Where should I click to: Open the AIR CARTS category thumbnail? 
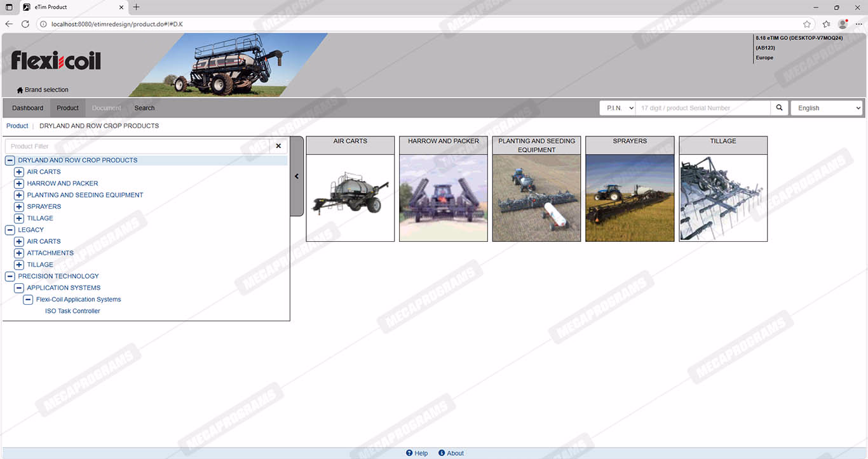point(350,197)
